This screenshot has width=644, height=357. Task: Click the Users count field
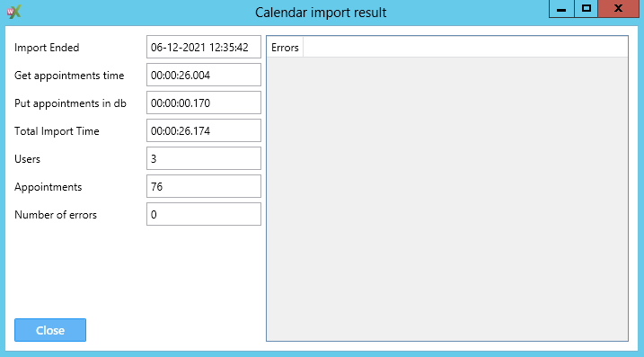pyautogui.click(x=204, y=158)
